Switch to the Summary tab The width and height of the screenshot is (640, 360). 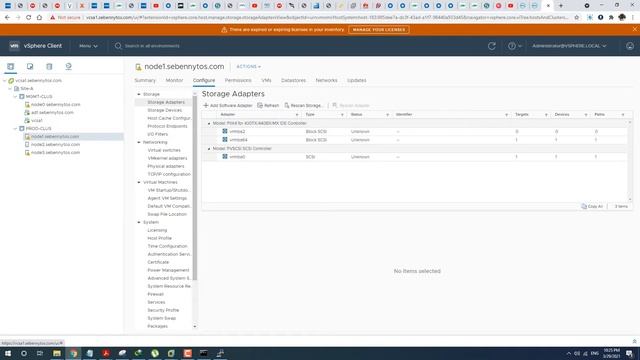[x=145, y=80]
